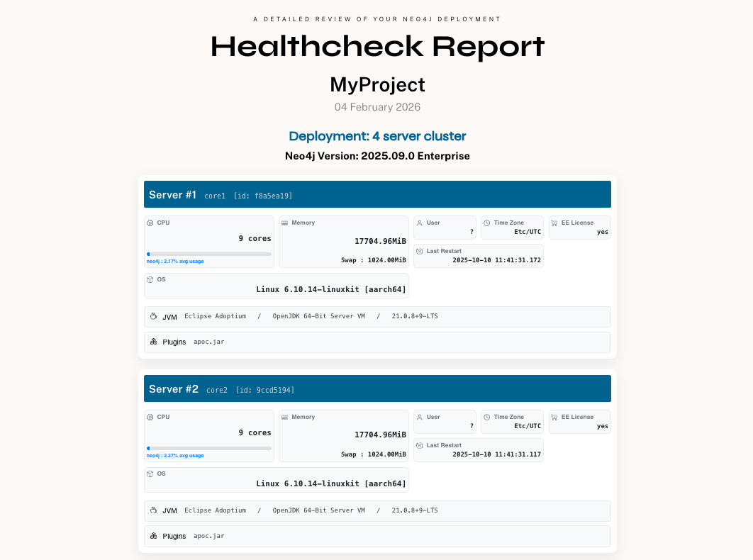Viewport: 753px width, 560px height.
Task: Click the OS box icon in Server #1
Action: (x=150, y=279)
